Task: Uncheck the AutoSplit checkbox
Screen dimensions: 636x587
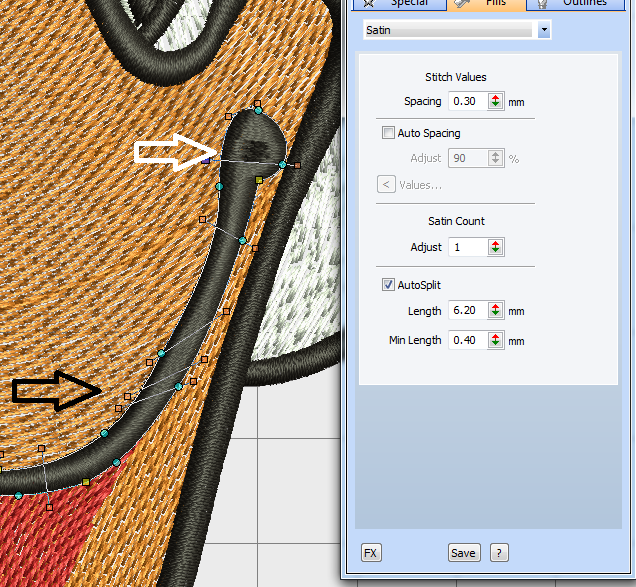Action: pos(388,284)
